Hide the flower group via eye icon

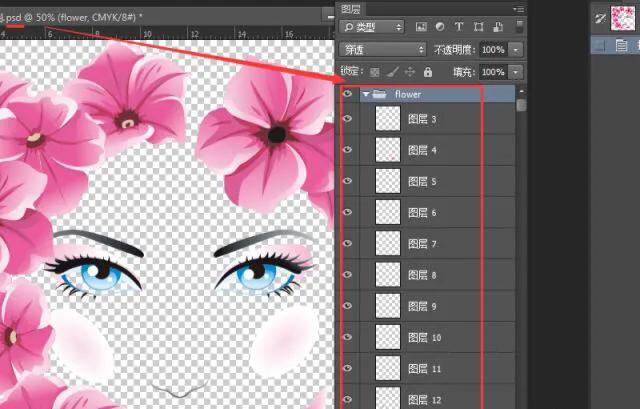click(347, 95)
